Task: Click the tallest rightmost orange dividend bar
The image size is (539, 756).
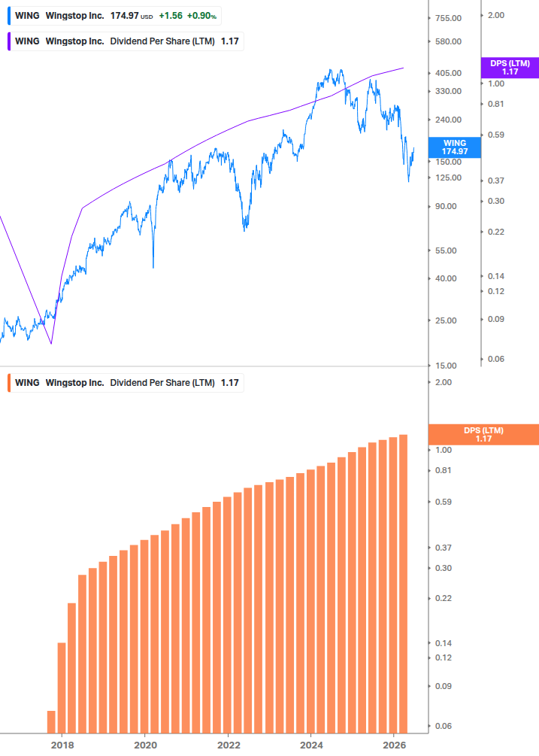Action: tap(403, 584)
